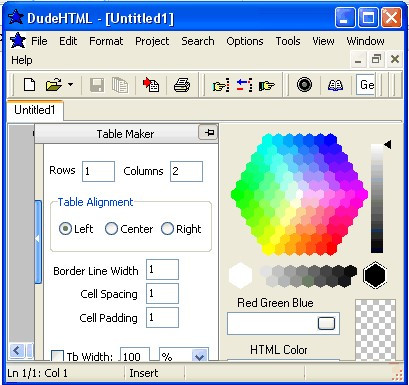This screenshot has width=409, height=385.
Task: Click the first pointing-hand indent icon
Action: pyautogui.click(x=221, y=85)
